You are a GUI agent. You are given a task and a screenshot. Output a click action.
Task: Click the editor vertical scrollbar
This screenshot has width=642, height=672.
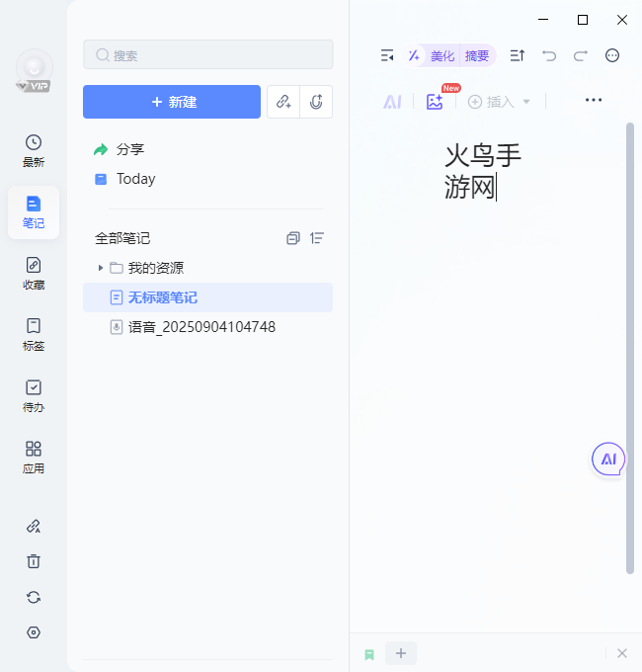pos(629,348)
